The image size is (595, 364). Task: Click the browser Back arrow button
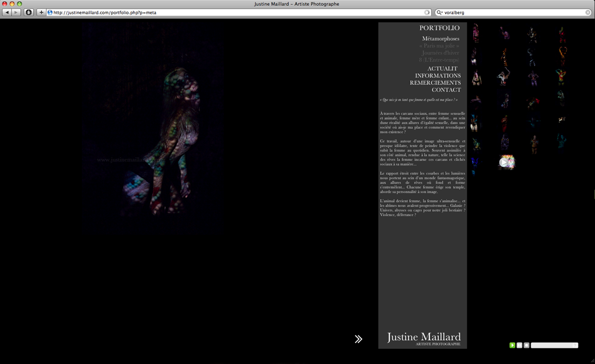[x=7, y=12]
